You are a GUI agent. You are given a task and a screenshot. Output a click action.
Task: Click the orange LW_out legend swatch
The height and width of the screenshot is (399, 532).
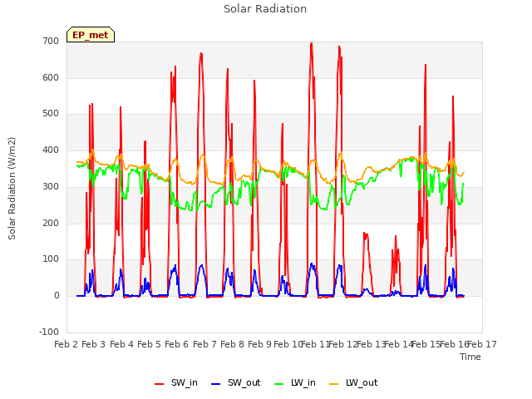pos(334,384)
